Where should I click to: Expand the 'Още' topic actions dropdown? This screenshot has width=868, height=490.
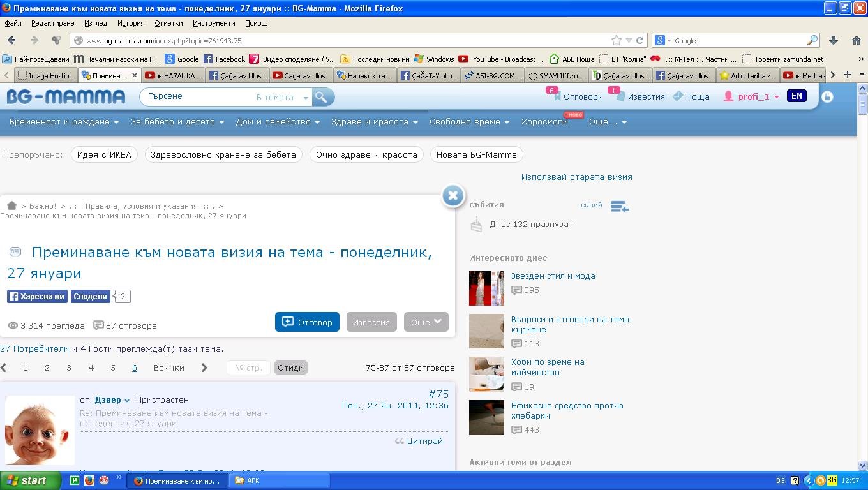(x=426, y=322)
